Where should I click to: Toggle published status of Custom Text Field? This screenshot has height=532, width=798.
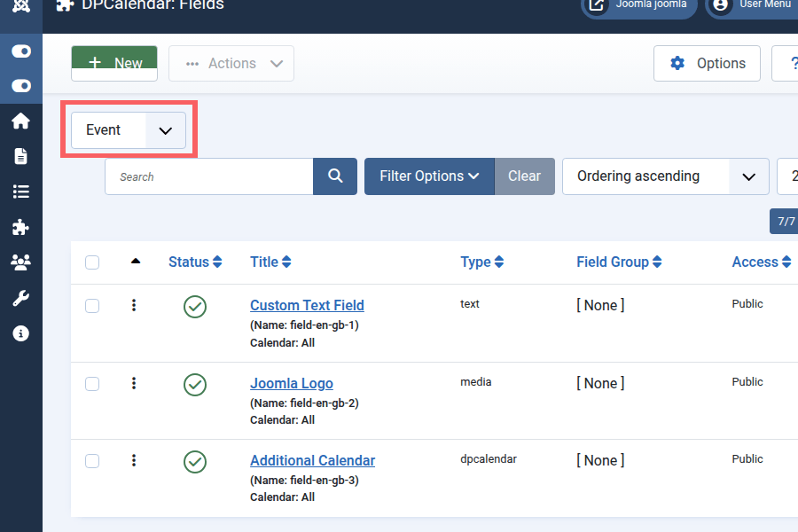coord(195,307)
